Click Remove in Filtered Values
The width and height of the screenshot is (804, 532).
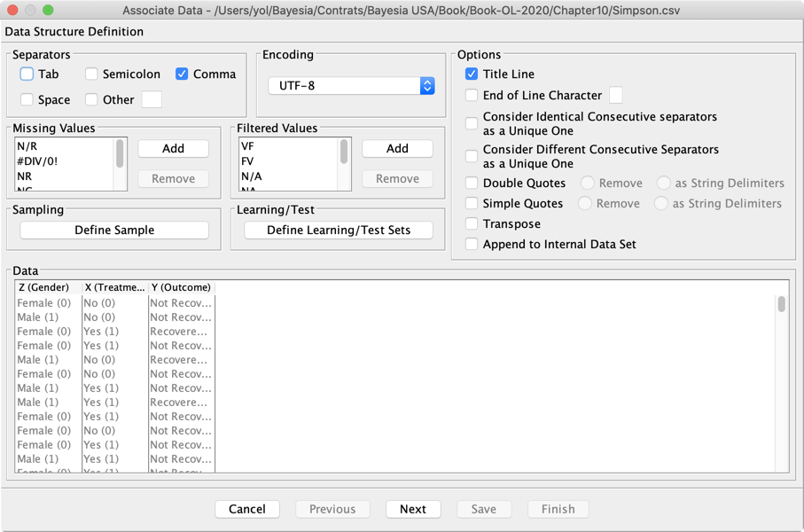pos(397,179)
